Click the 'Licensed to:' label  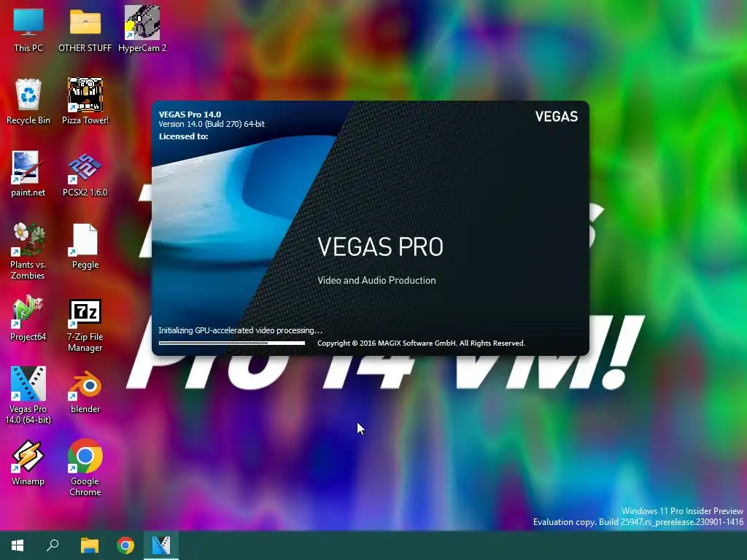(183, 136)
